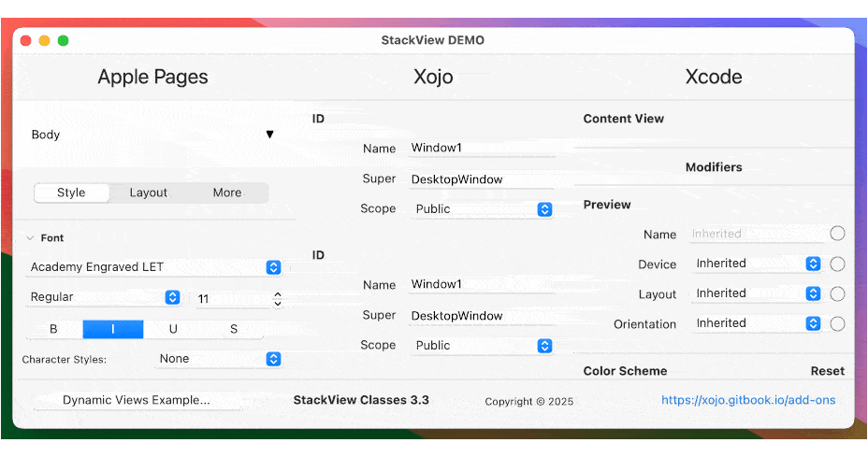The image size is (868, 457).
Task: Open the Academy Engraved LET font dropdown
Action: [154, 267]
